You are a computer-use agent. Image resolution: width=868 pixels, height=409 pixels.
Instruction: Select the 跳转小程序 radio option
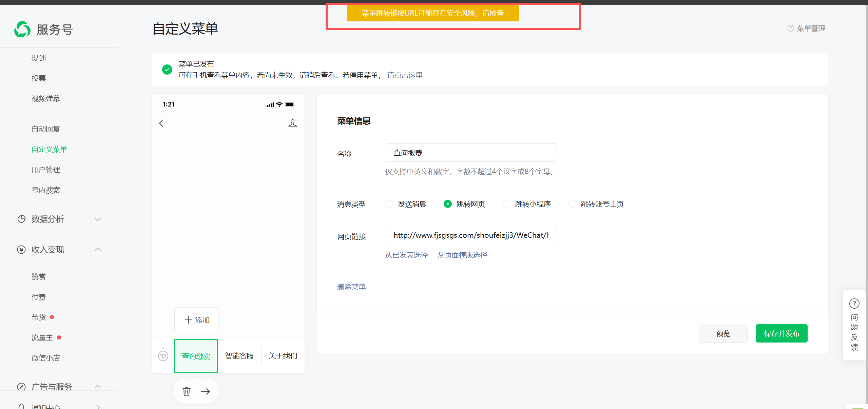click(x=506, y=204)
